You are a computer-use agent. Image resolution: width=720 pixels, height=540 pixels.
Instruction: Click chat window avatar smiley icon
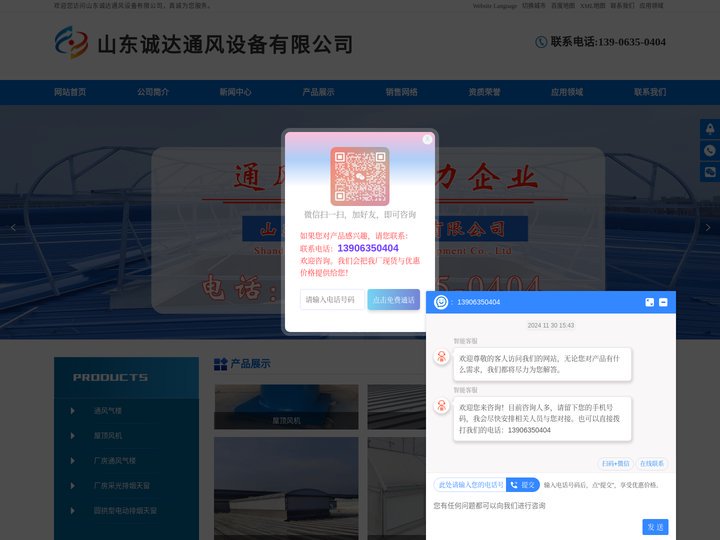[441, 302]
